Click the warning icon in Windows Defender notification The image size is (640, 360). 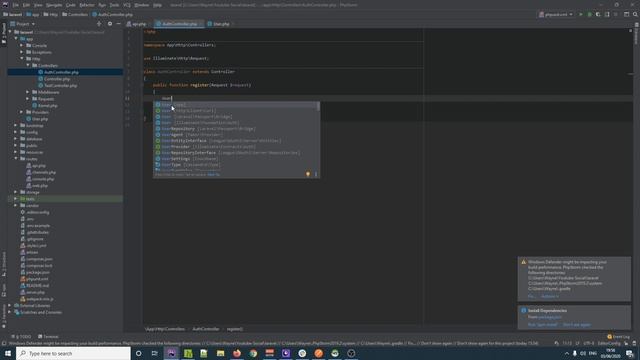tap(524, 262)
